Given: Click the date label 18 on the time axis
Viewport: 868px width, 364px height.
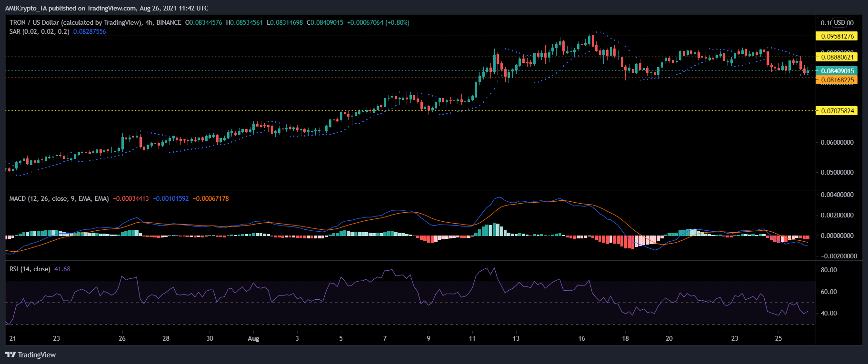Looking at the screenshot, I should pos(626,339).
